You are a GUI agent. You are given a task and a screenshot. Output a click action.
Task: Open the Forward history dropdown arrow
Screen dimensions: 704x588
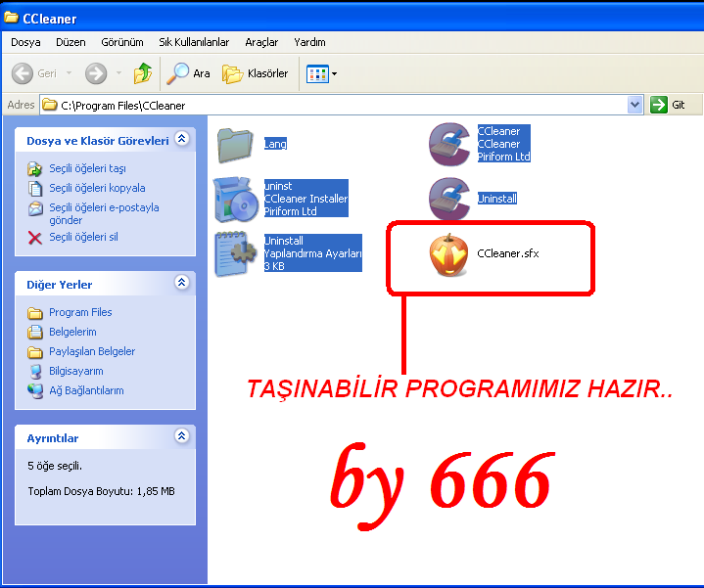click(x=119, y=72)
